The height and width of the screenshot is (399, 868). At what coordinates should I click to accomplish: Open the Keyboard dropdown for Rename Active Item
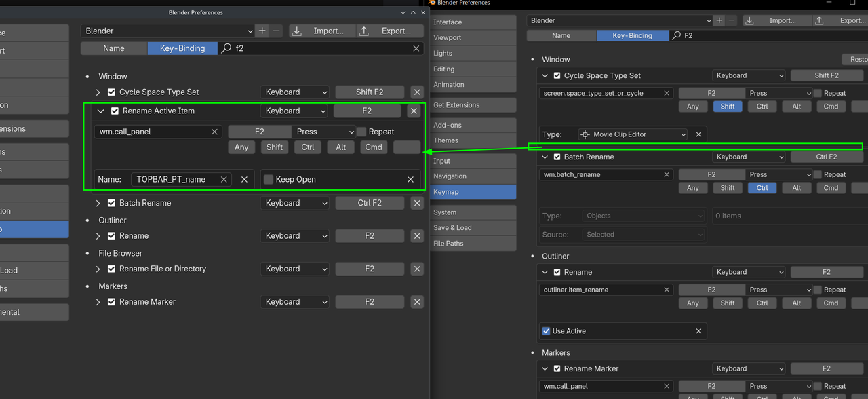tap(295, 111)
